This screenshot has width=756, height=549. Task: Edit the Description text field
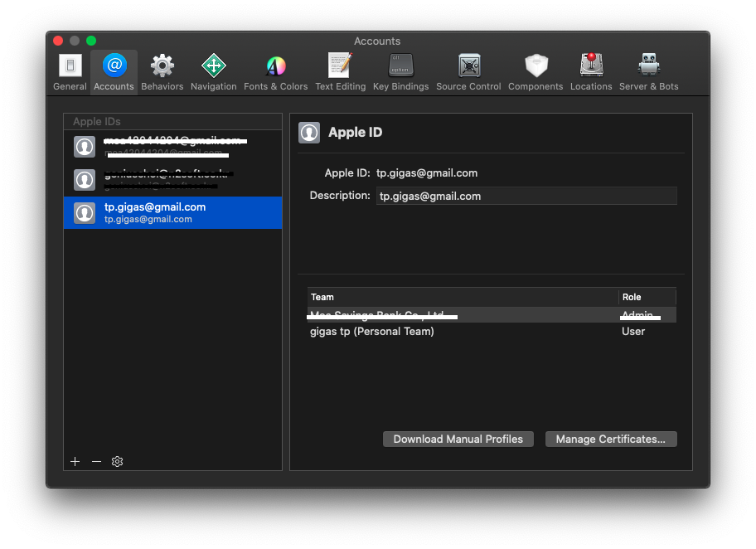pos(526,196)
